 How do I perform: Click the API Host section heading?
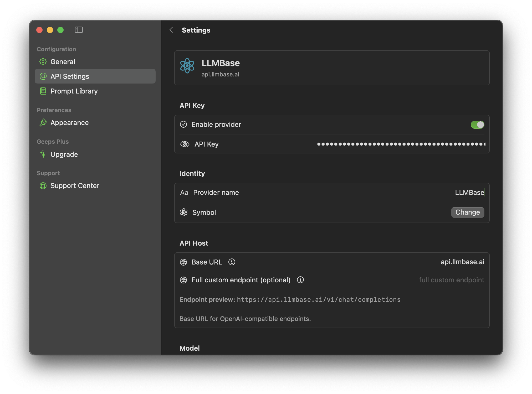(194, 243)
